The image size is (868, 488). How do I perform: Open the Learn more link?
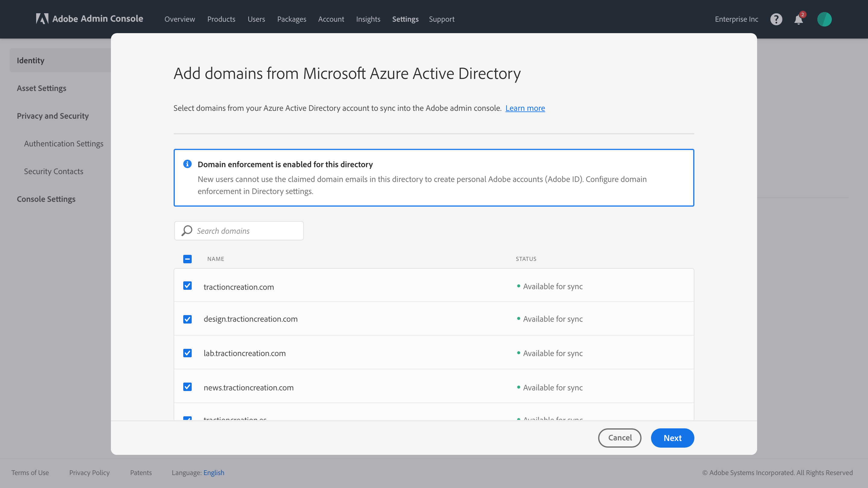click(525, 108)
